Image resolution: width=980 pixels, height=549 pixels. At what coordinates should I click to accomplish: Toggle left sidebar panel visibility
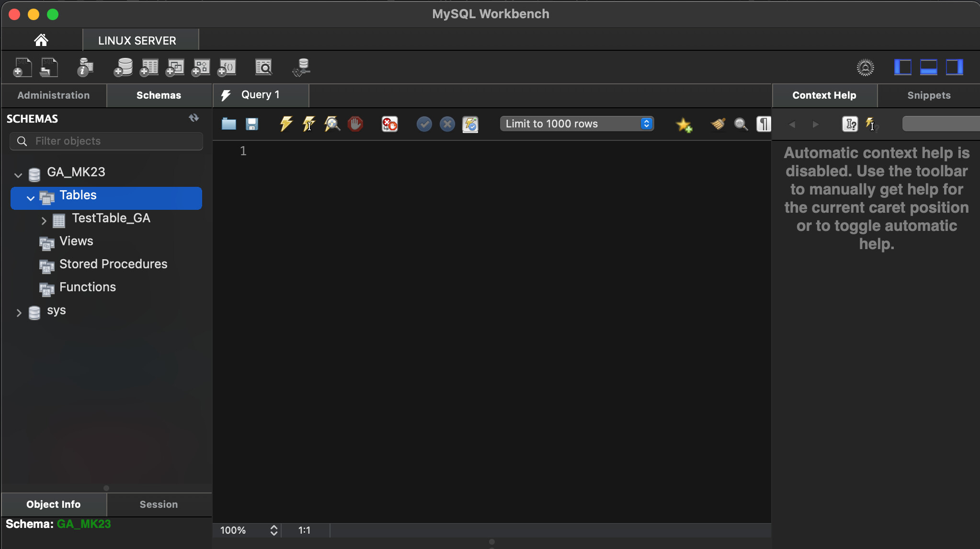902,68
